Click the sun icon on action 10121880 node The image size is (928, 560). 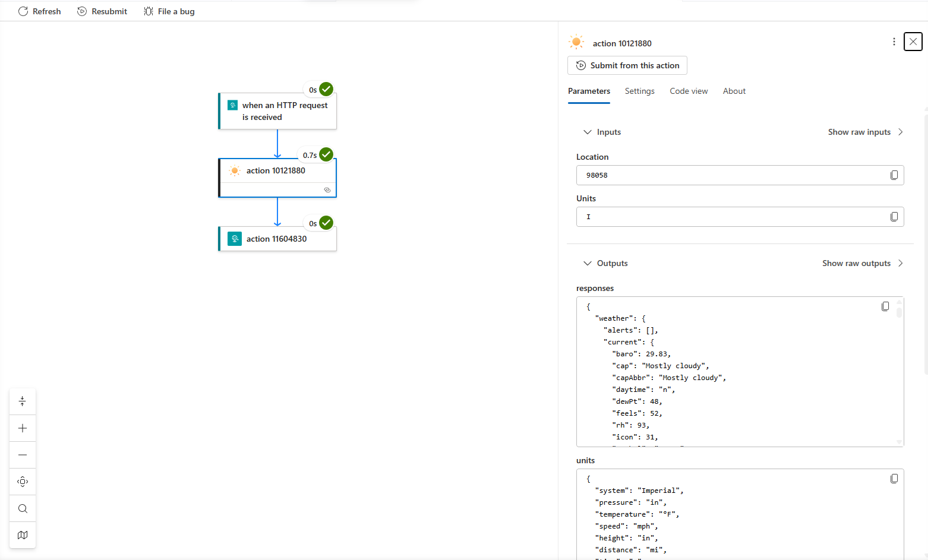pyautogui.click(x=235, y=171)
